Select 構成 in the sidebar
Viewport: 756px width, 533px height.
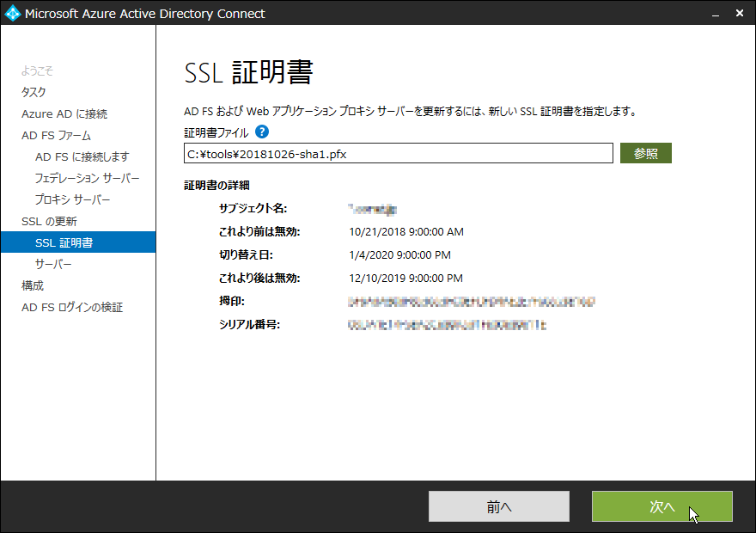coord(33,285)
